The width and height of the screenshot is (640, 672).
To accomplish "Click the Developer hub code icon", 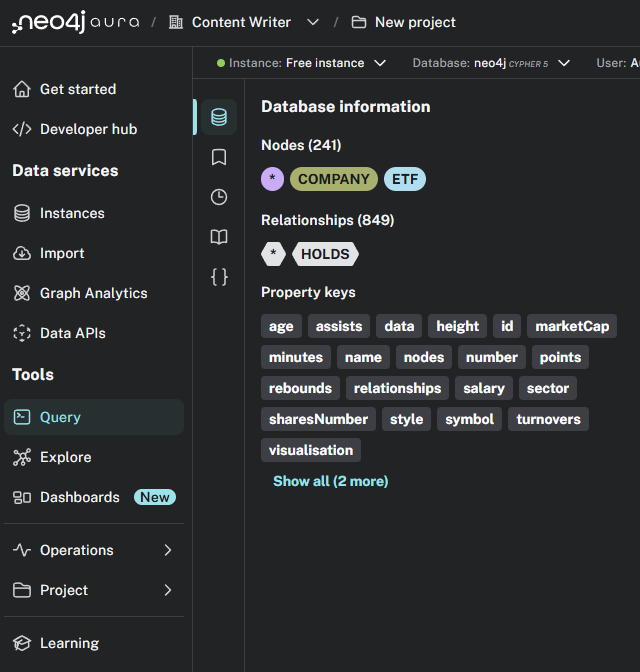I will [22, 129].
